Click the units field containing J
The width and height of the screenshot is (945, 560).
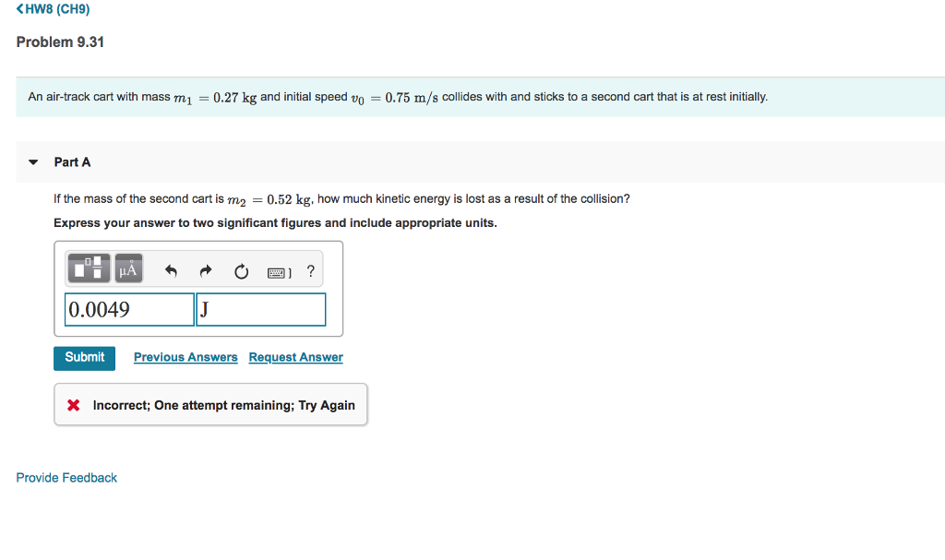pyautogui.click(x=260, y=309)
